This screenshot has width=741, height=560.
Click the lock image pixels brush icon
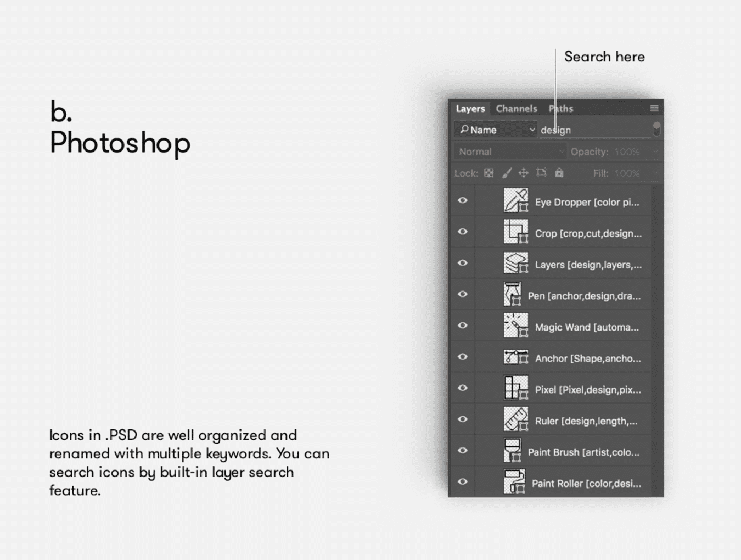pos(507,173)
